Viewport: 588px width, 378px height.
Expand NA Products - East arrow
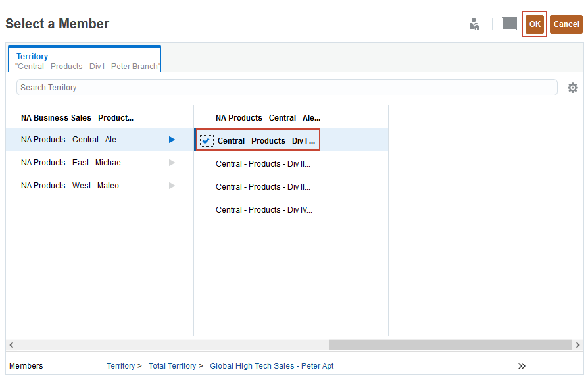coord(172,163)
